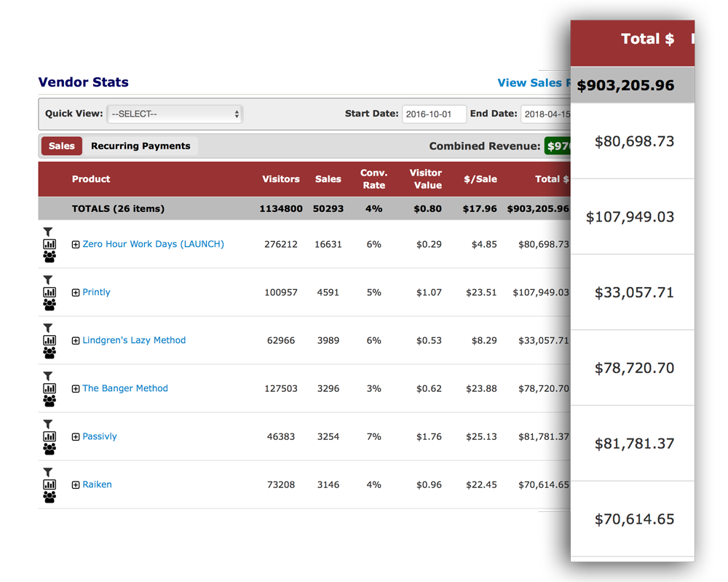Open Lindgren's Lazy Method link

[134, 340]
